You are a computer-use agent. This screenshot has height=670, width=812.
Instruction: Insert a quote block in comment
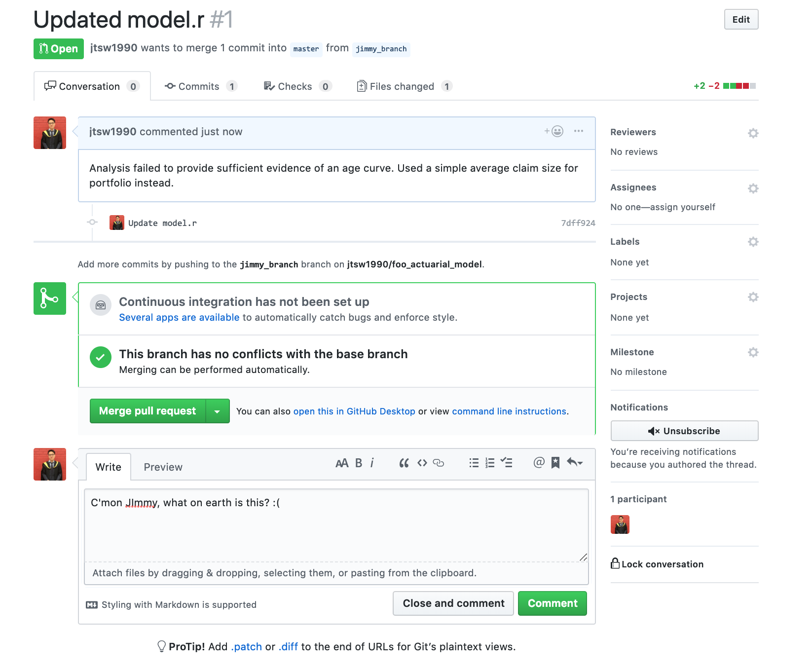[x=404, y=463]
